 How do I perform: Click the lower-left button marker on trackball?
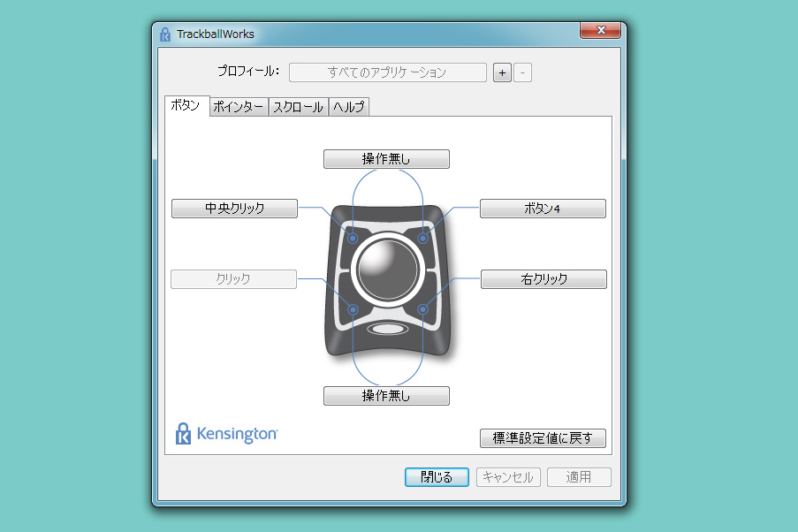coord(353,309)
